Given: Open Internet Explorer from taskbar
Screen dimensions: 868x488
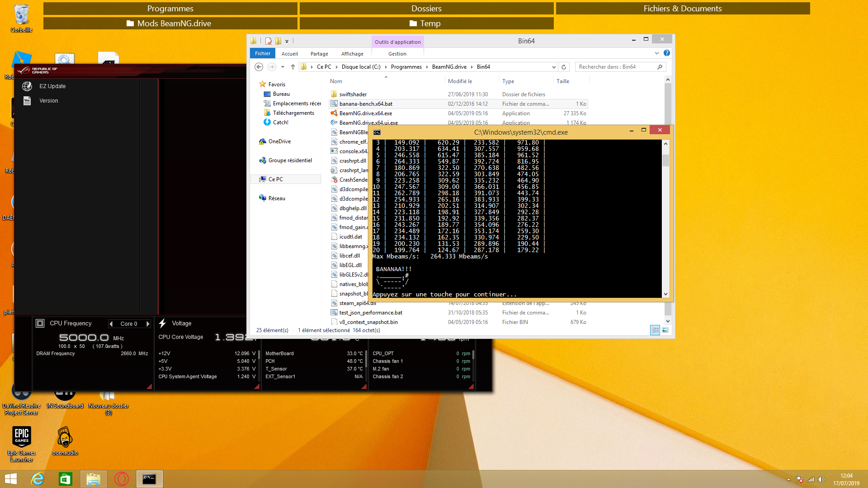Looking at the screenshot, I should pyautogui.click(x=38, y=479).
